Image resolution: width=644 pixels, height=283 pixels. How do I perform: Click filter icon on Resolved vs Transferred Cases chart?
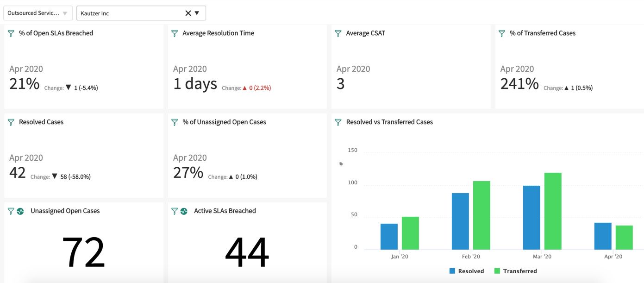pyautogui.click(x=338, y=122)
